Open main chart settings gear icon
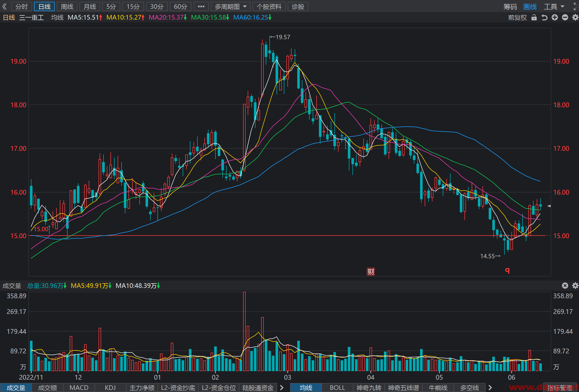The height and width of the screenshot is (392, 579). coord(575,17)
